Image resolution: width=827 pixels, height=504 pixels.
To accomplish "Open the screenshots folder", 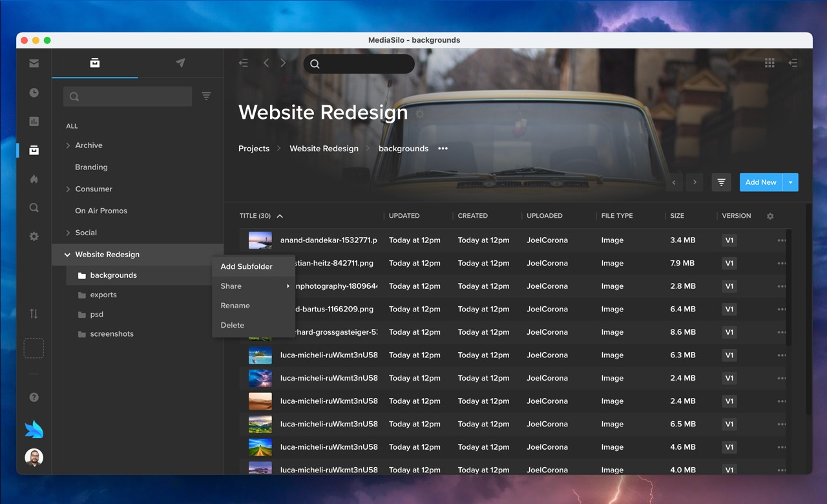I will [112, 334].
